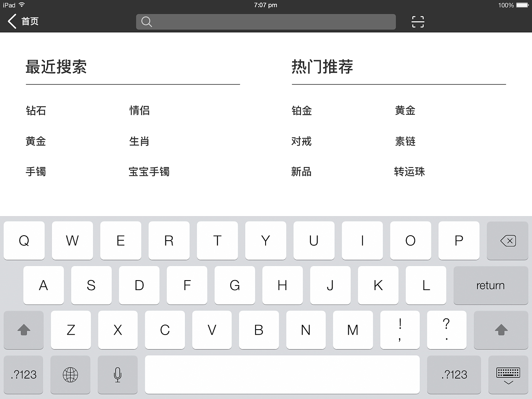The height and width of the screenshot is (399, 532).
Task: Tap the F key
Action: pos(187,286)
